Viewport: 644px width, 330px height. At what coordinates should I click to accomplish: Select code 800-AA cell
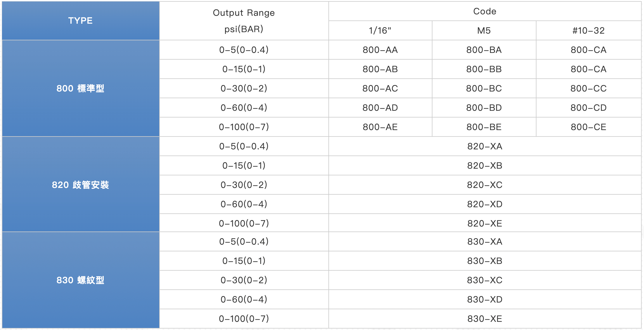click(380, 50)
